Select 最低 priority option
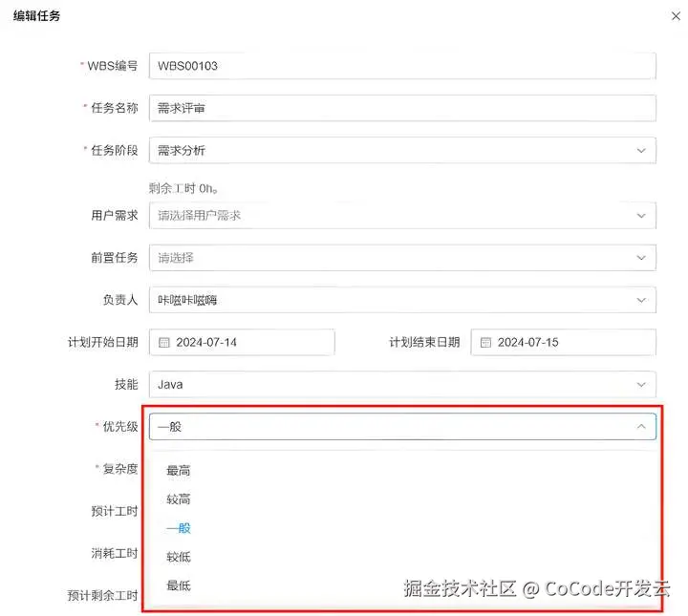The height and width of the screenshot is (616, 688). click(x=178, y=585)
